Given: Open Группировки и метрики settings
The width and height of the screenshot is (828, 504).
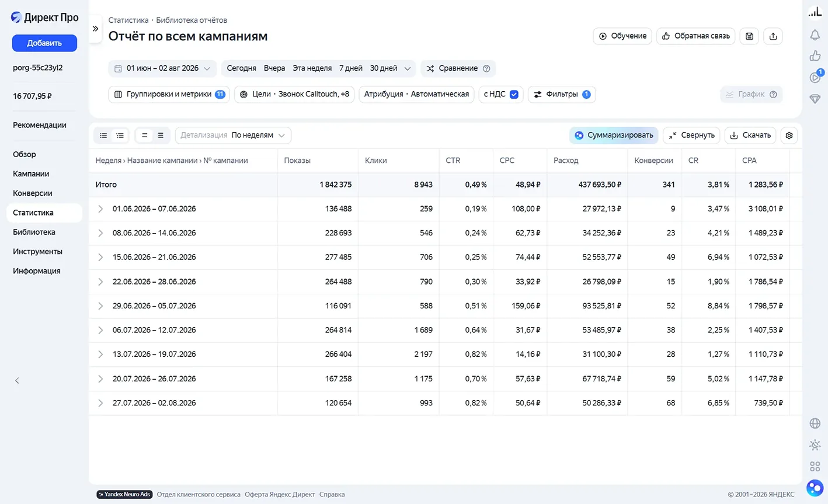Looking at the screenshot, I should coord(169,95).
